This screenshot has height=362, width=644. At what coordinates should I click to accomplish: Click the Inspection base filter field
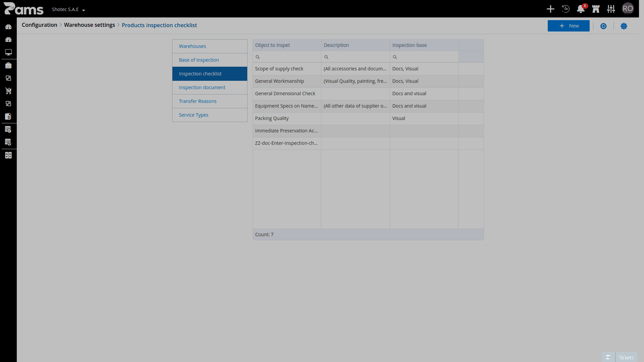tap(424, 57)
